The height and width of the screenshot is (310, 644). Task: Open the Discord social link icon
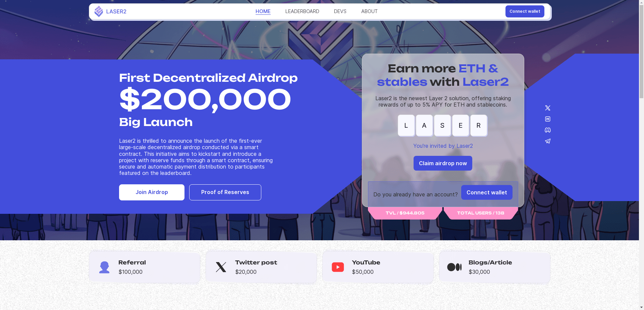pos(548,130)
